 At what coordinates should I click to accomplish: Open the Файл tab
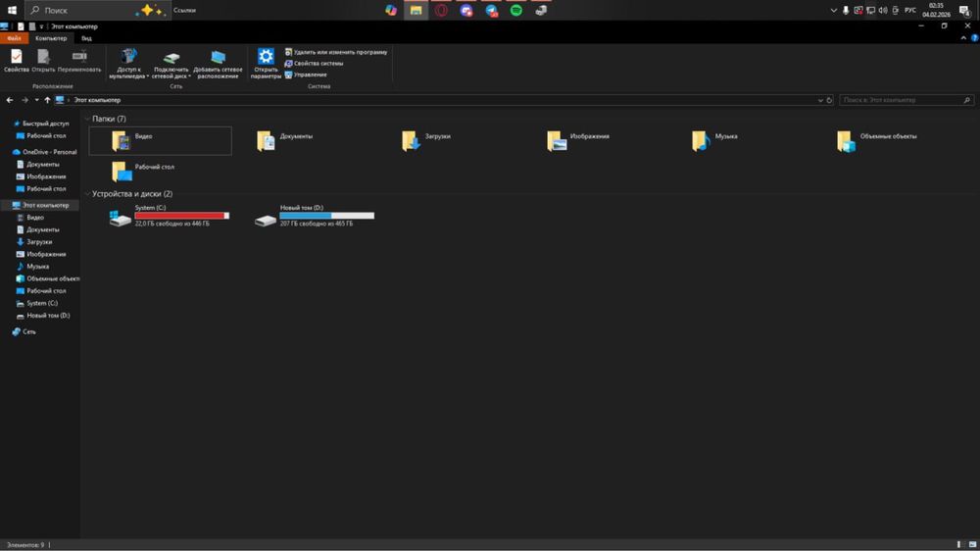[14, 38]
